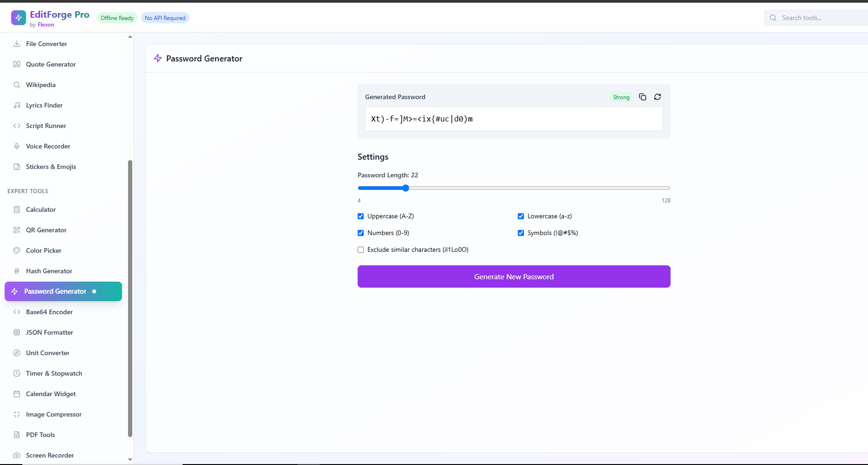The width and height of the screenshot is (868, 465).
Task: Open File Converter from the sidebar
Action: click(63, 44)
